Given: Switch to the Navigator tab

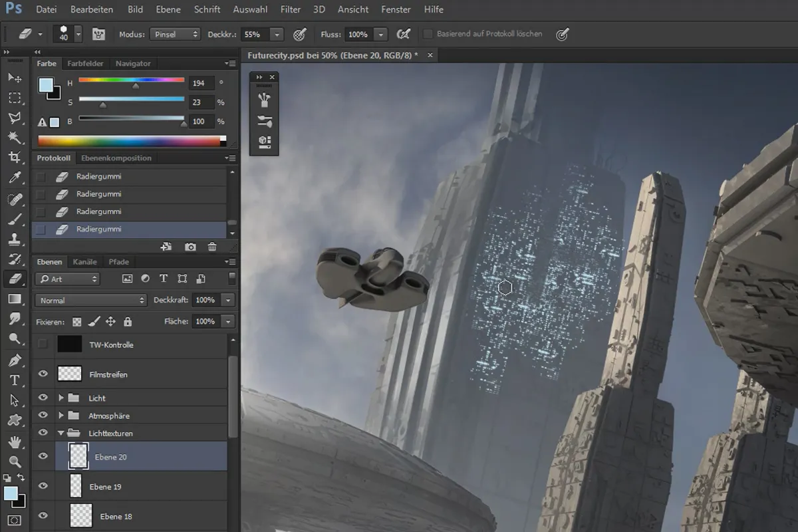Looking at the screenshot, I should point(133,63).
